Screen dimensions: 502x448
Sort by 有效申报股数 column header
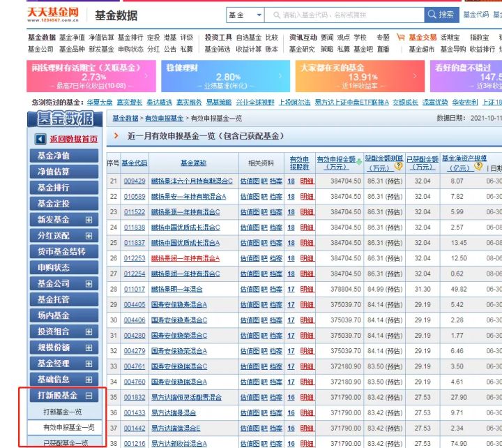pos(299,163)
